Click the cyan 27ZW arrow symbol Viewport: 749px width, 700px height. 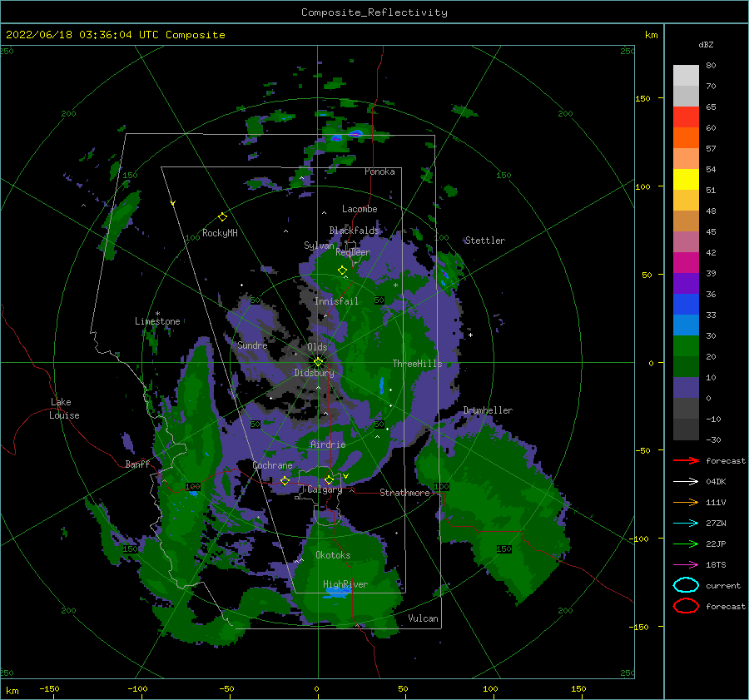pyautogui.click(x=686, y=523)
